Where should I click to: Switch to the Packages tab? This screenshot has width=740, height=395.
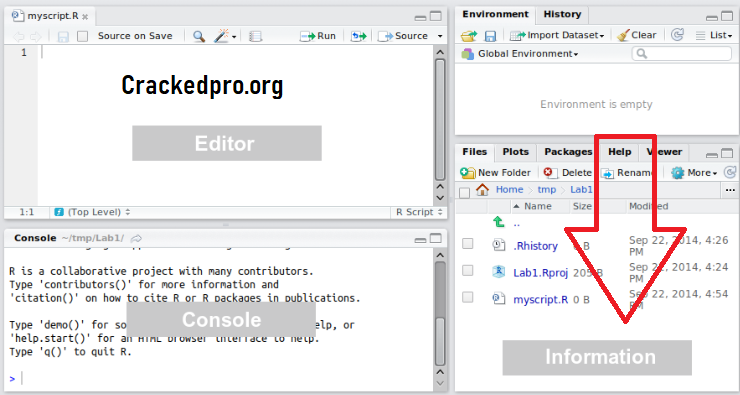568,152
